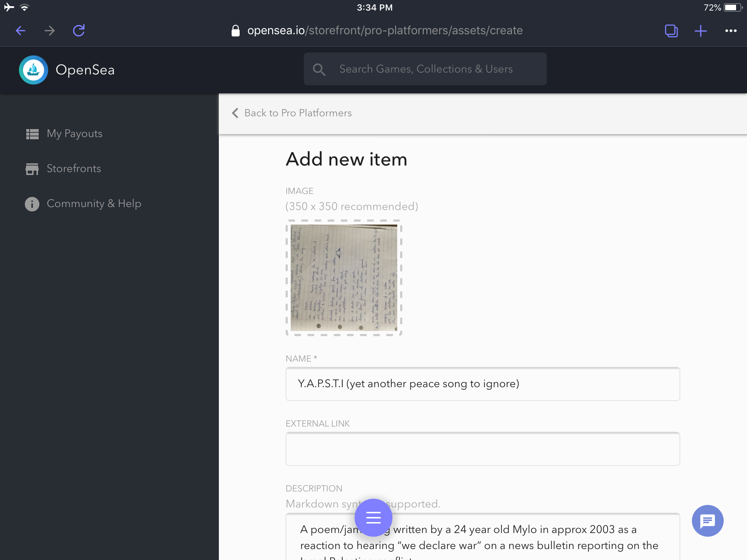The image size is (747, 560).
Task: Tap the purple floating menu button
Action: click(x=373, y=517)
